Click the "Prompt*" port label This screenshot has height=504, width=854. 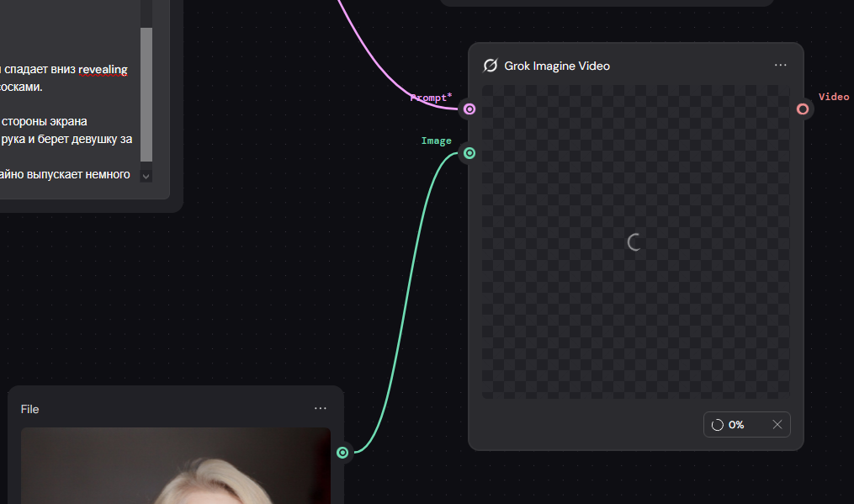[x=431, y=98]
